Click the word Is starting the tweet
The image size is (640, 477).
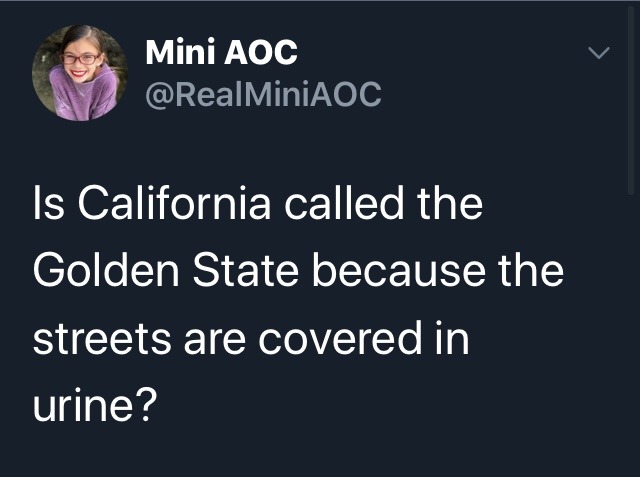click(x=49, y=203)
